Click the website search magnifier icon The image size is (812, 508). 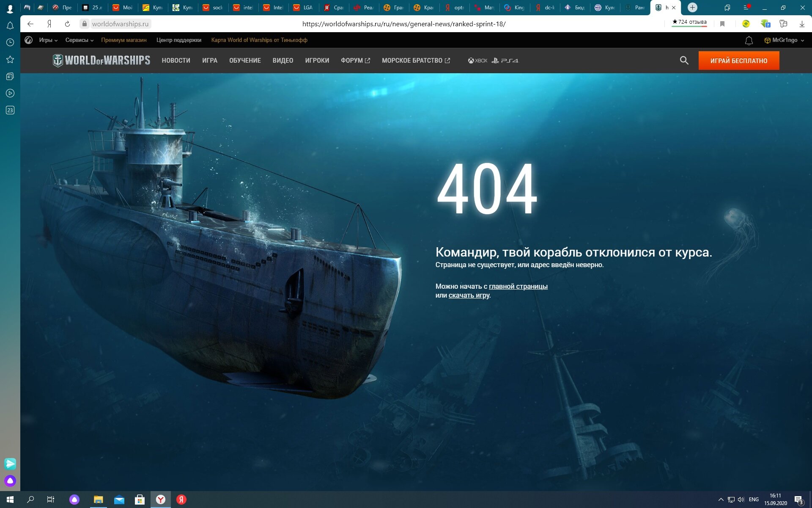pos(684,61)
